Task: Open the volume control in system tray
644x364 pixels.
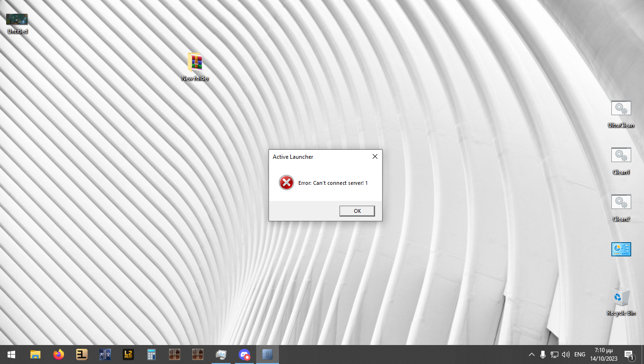Action: click(x=565, y=355)
